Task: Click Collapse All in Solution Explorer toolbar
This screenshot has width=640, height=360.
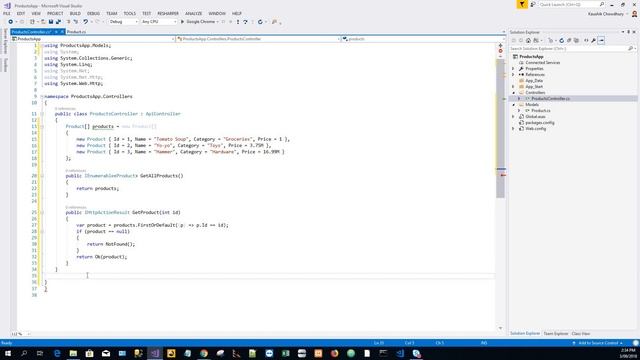Action: click(x=569, y=40)
